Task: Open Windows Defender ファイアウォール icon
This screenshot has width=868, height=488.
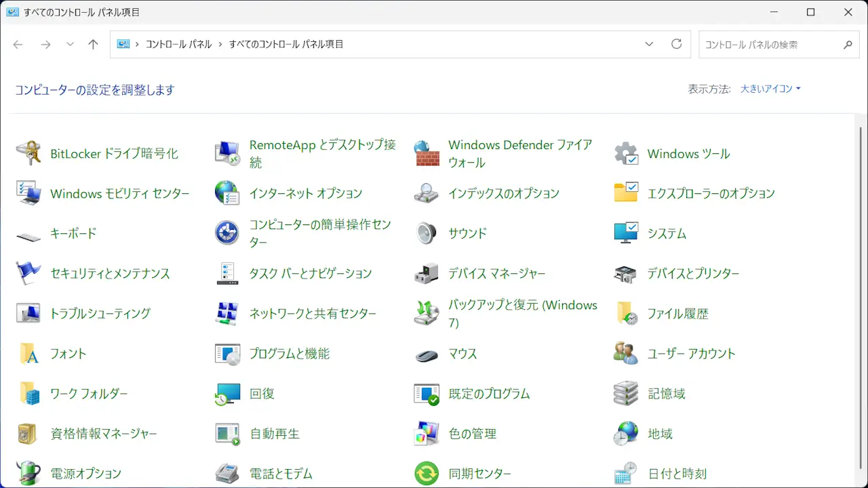Action: click(x=427, y=154)
